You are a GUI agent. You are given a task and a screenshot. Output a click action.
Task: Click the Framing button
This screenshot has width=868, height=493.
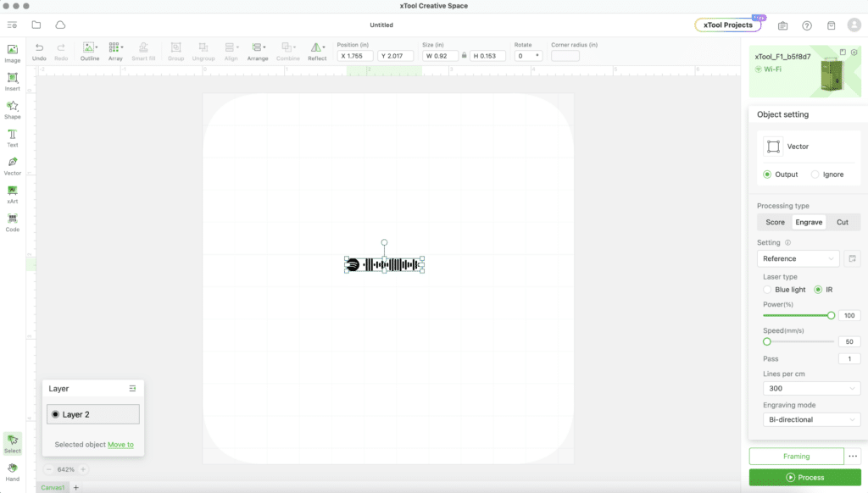click(x=797, y=456)
